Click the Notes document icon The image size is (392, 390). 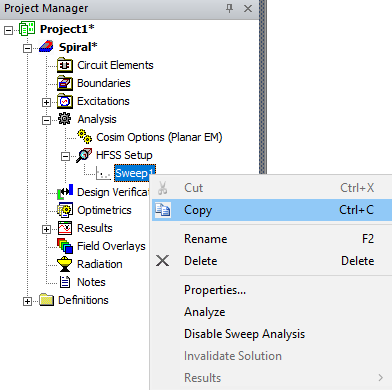pos(65,282)
